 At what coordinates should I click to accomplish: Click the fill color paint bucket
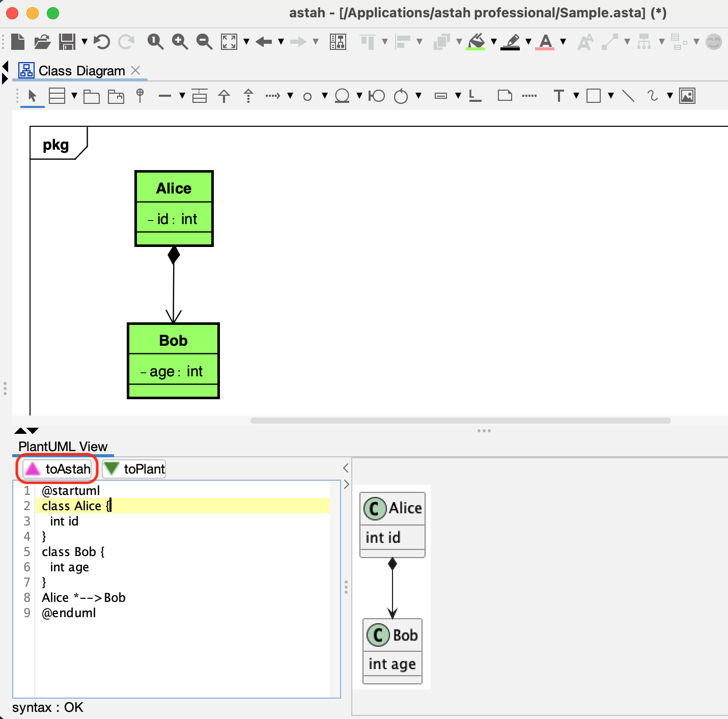477,42
